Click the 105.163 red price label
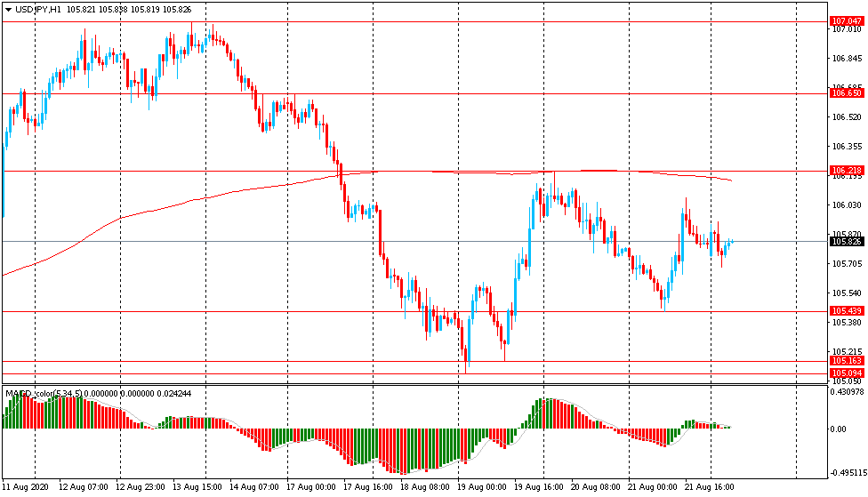 click(x=847, y=361)
